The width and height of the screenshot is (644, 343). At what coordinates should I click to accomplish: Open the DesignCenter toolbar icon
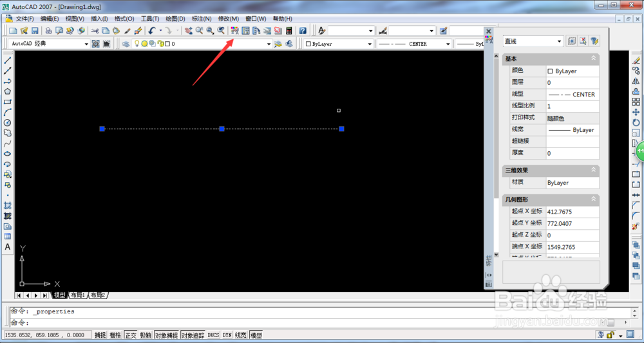245,31
